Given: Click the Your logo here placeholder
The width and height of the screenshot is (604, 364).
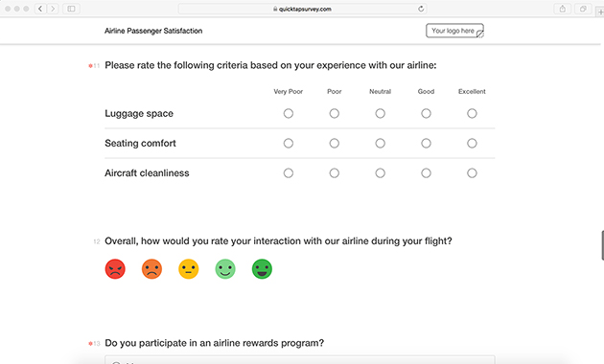Looking at the screenshot, I should pyautogui.click(x=454, y=31).
